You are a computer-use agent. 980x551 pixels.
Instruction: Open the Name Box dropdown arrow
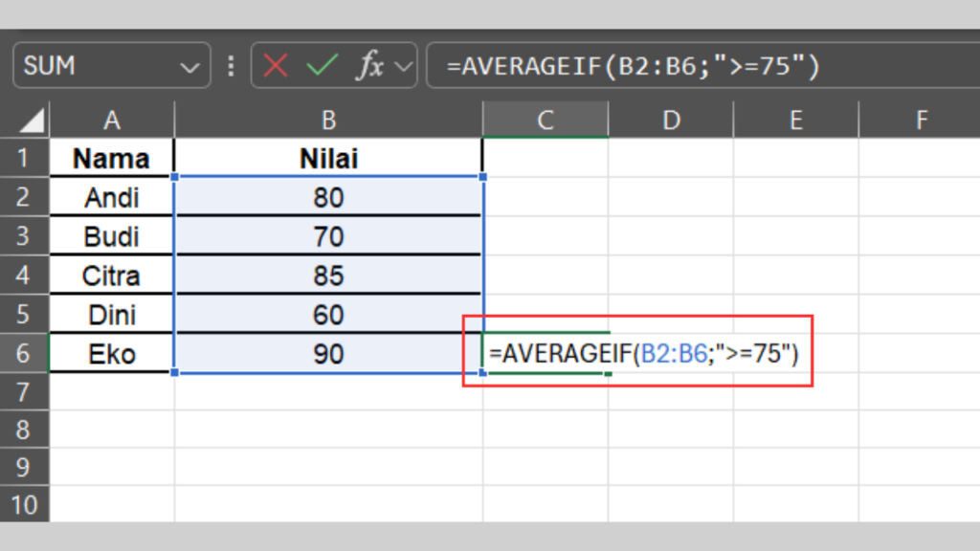point(188,65)
